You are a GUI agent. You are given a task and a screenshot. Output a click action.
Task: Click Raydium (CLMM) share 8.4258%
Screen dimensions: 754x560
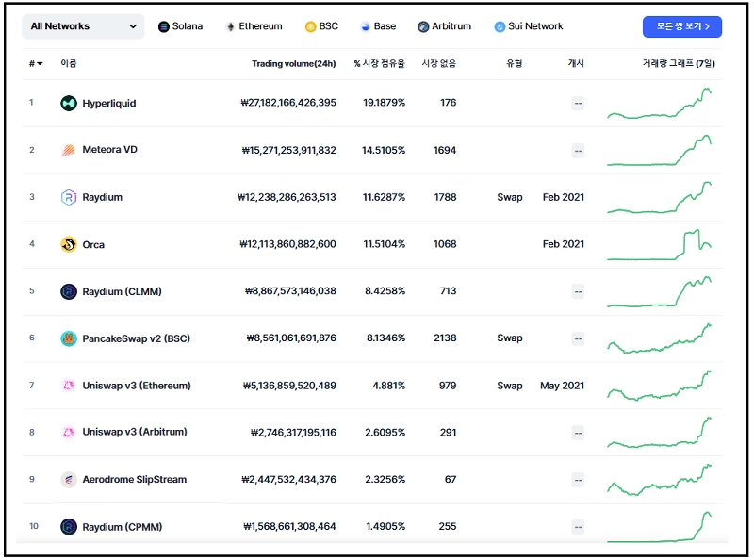click(x=385, y=291)
